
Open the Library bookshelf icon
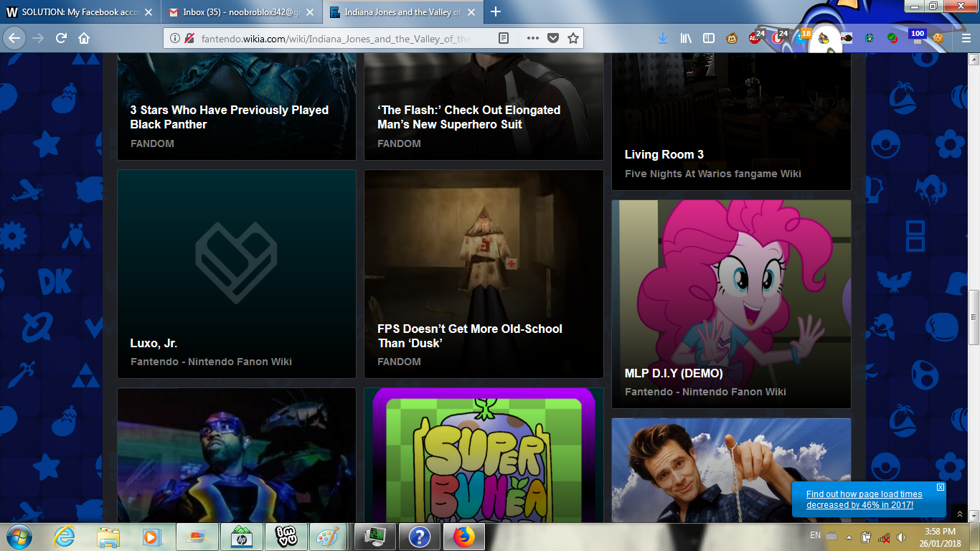pos(686,38)
